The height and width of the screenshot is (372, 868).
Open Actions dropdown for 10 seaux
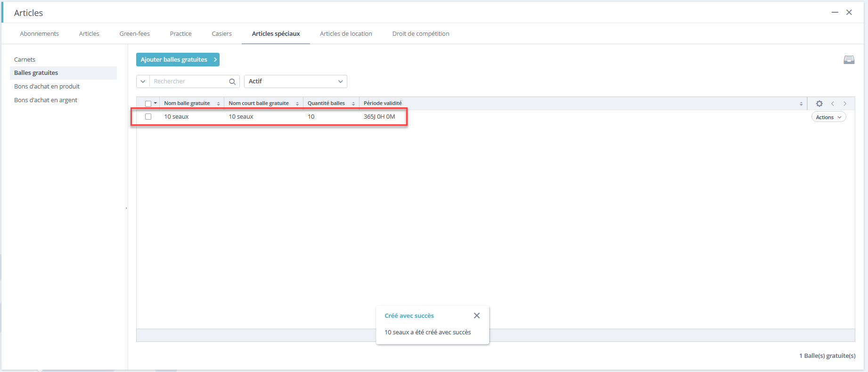828,117
